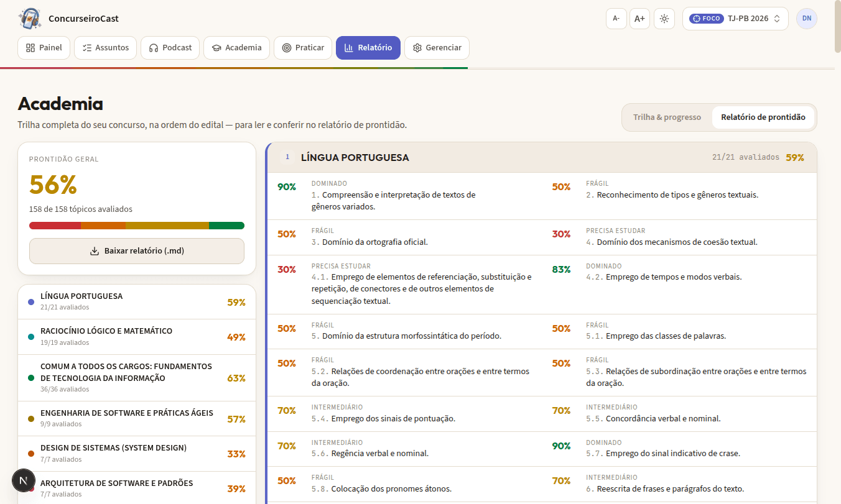Click topic Regência verbal e nominal

click(x=404, y=449)
